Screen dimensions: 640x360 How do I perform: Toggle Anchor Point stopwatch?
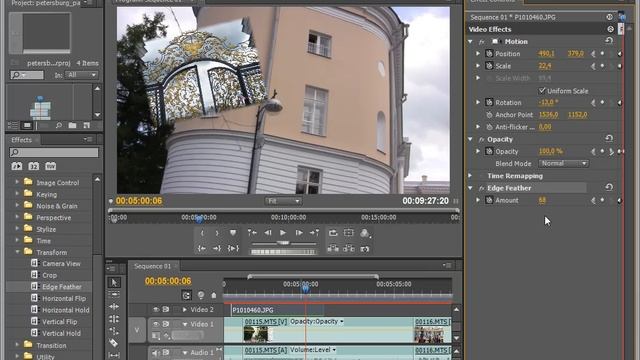[x=489, y=115]
